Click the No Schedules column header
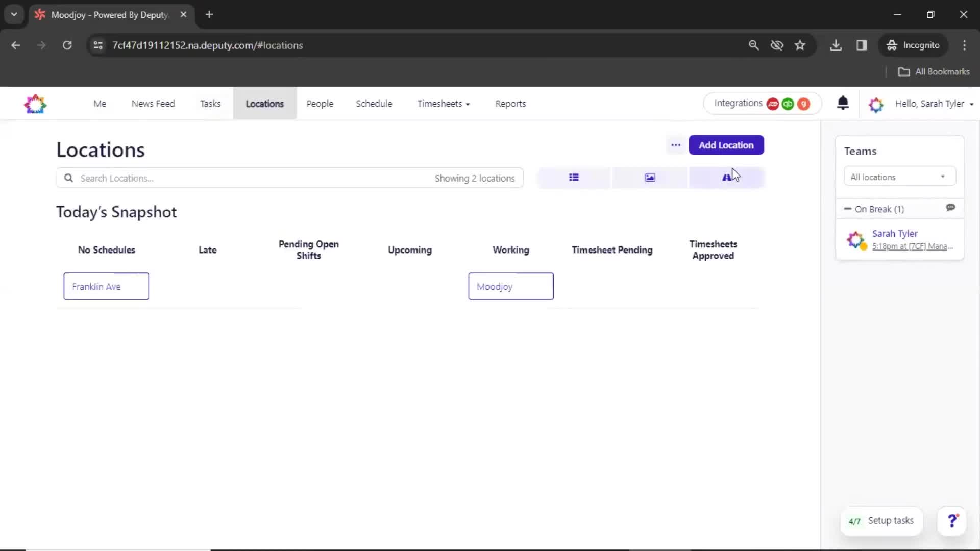Viewport: 980px width, 551px height. tap(107, 250)
